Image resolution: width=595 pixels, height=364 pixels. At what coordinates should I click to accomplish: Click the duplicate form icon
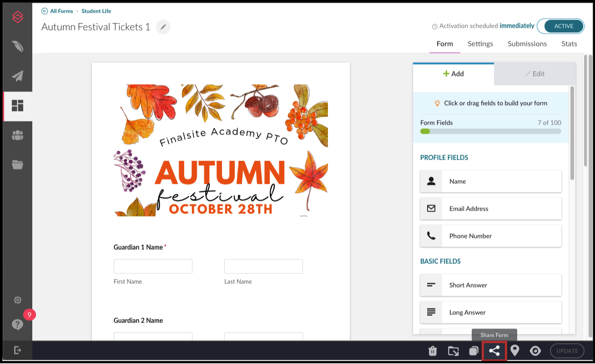click(474, 351)
